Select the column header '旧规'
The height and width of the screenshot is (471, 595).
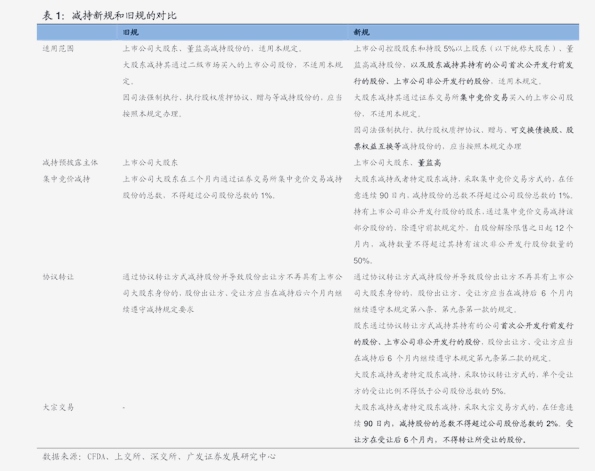(131, 33)
